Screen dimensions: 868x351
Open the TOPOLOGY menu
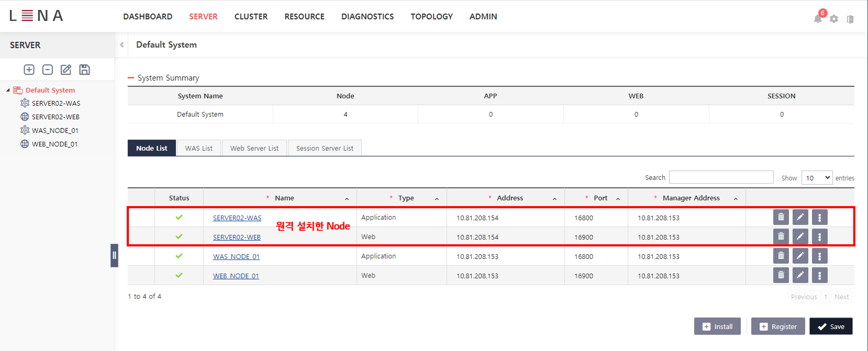[x=431, y=16]
